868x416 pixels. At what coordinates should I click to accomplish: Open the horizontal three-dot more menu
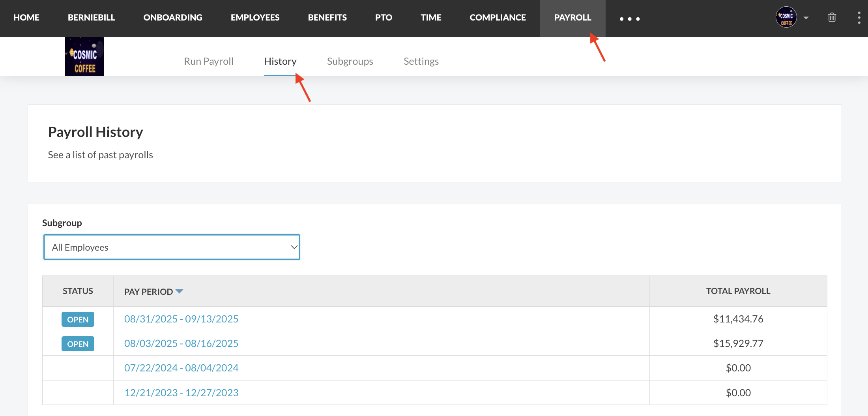[629, 19]
